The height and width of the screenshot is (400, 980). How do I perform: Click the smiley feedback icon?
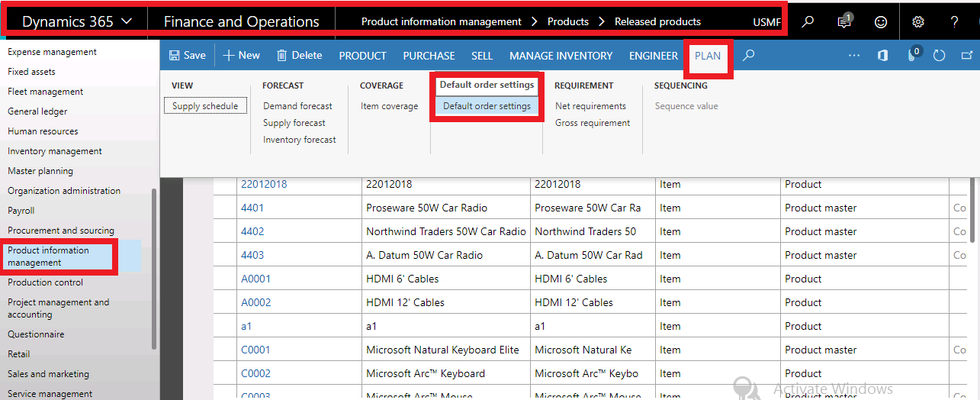tap(881, 22)
